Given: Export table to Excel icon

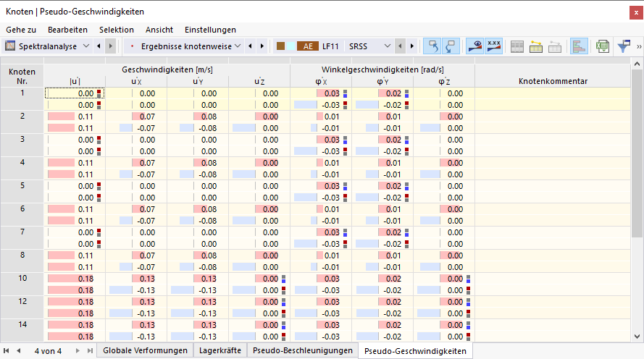Looking at the screenshot, I should click(603, 46).
